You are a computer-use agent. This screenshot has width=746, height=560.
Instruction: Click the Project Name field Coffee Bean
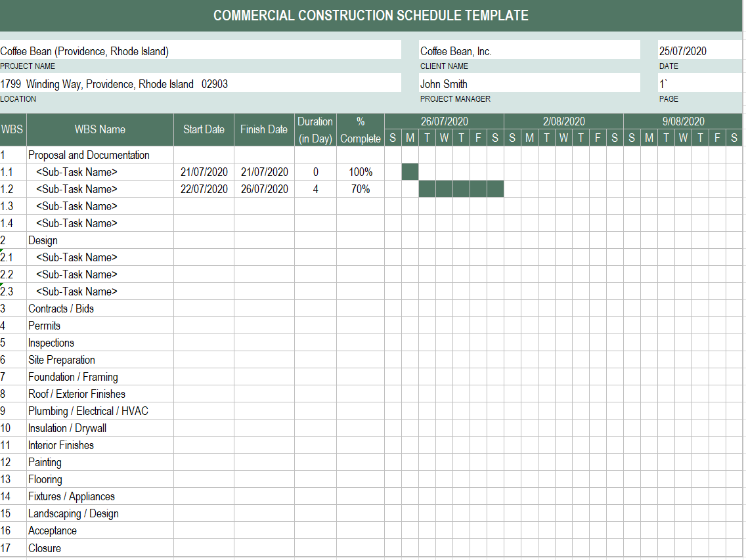pos(85,51)
